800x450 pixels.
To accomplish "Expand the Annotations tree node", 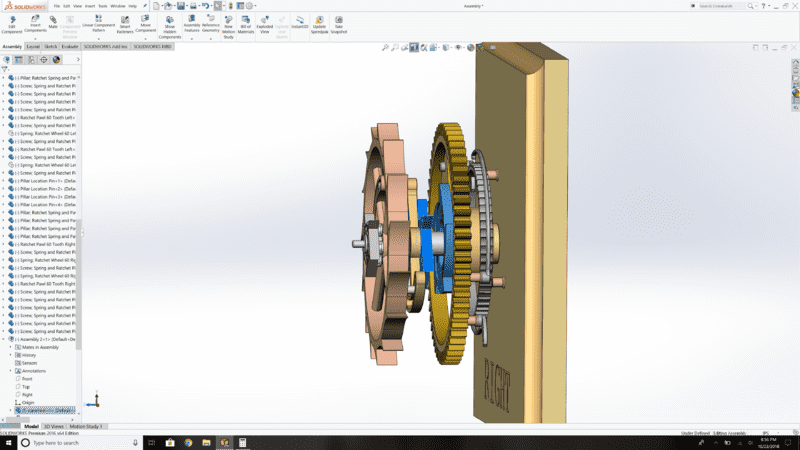I will 11,371.
